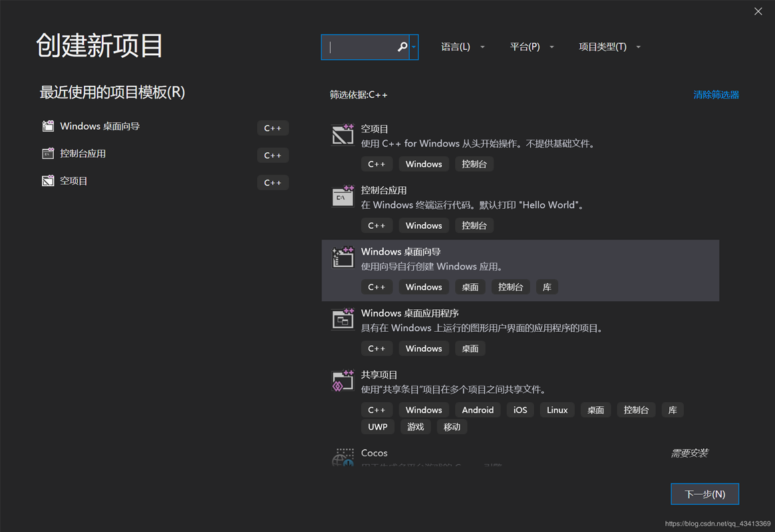This screenshot has width=775, height=532.
Task: Click C++ tag beside recent Windows 桌面向导
Action: (x=273, y=128)
